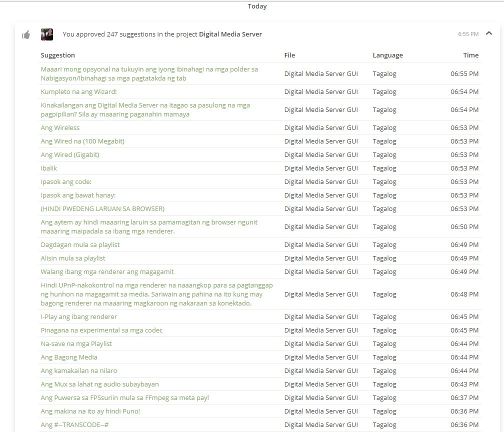Select the 'Ang kamakailan na nilaro' suggestion

[x=79, y=371]
